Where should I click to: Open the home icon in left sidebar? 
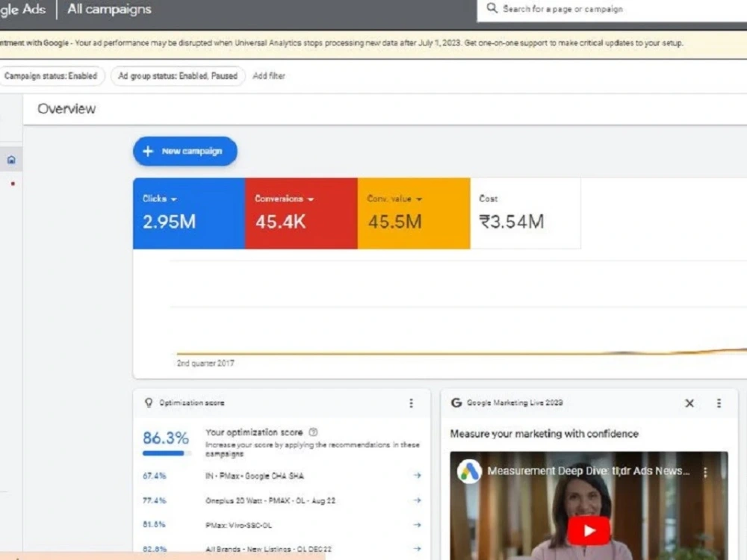click(11, 160)
